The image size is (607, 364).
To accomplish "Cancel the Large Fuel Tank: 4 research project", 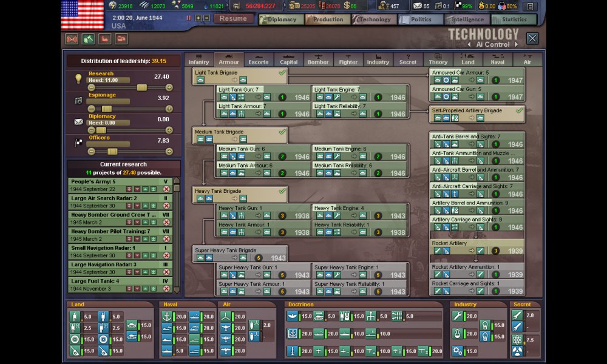I will pyautogui.click(x=166, y=289).
